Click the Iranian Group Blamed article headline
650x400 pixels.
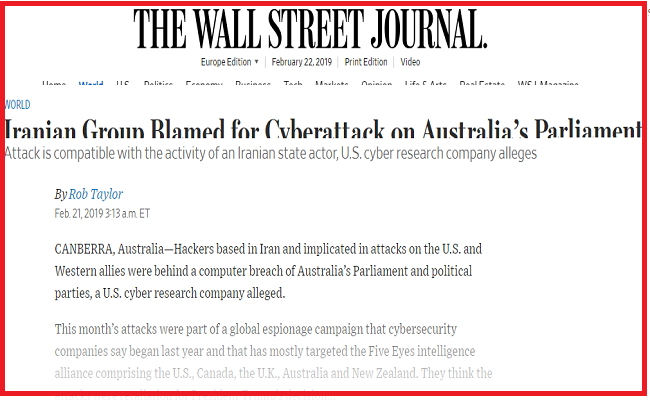coord(323,129)
